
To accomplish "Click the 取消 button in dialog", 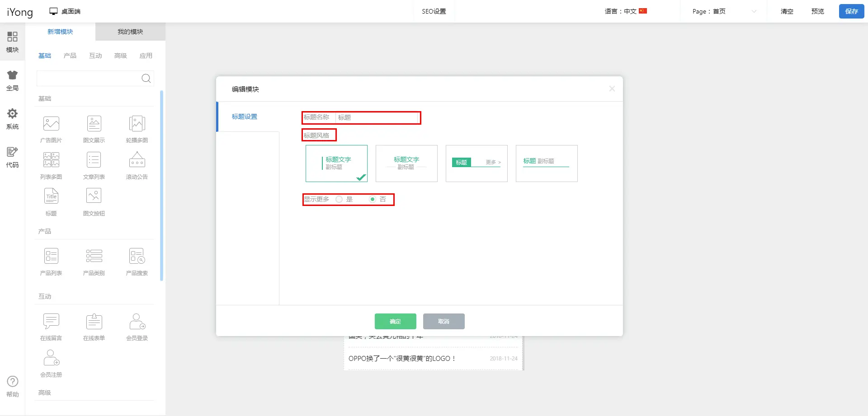I will click(x=443, y=321).
